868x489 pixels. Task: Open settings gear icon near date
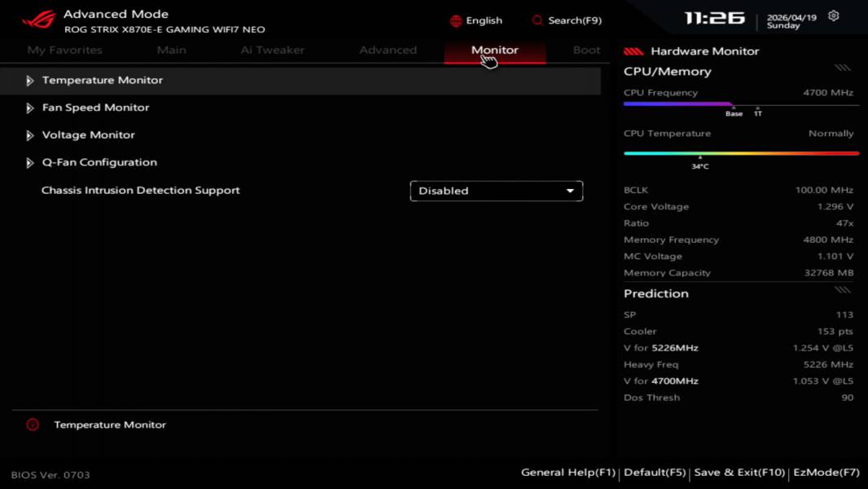pos(833,16)
